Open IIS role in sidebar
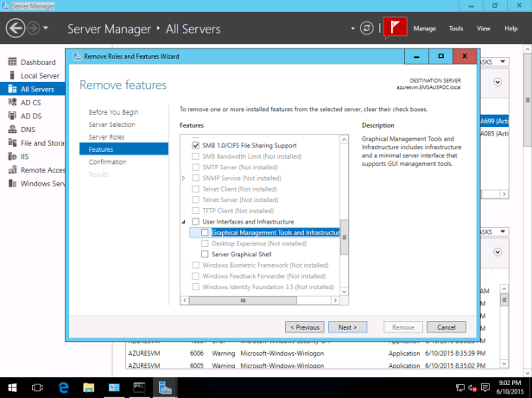532x398 pixels. (24, 156)
